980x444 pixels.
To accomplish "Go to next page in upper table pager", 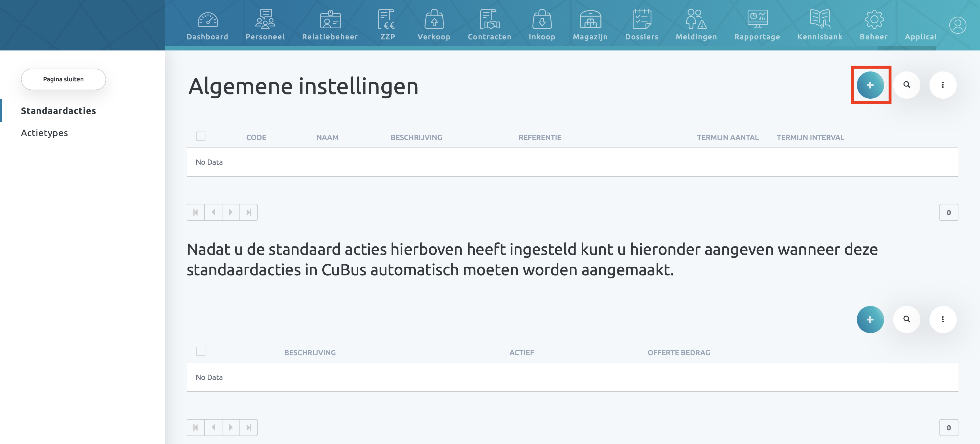I will [x=231, y=212].
